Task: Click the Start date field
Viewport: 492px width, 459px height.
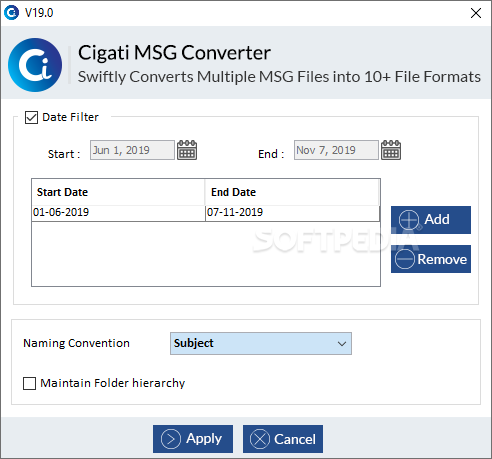Action: click(x=132, y=150)
